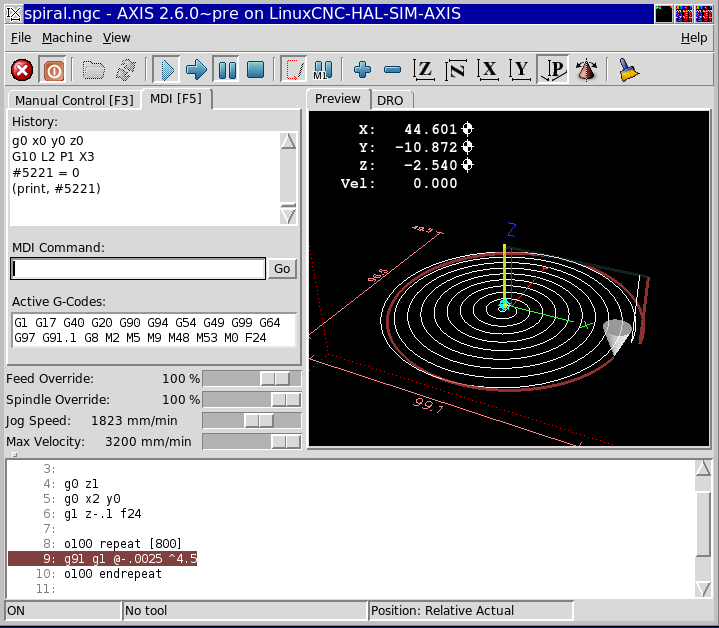Screen dimensions: 719x628
Task: Run the program with the play icon
Action: point(166,71)
